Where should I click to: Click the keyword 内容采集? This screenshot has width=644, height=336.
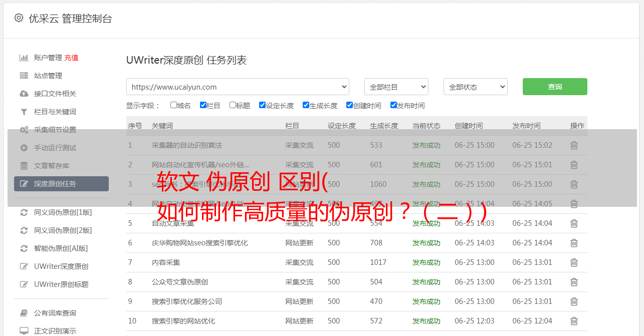click(x=166, y=262)
